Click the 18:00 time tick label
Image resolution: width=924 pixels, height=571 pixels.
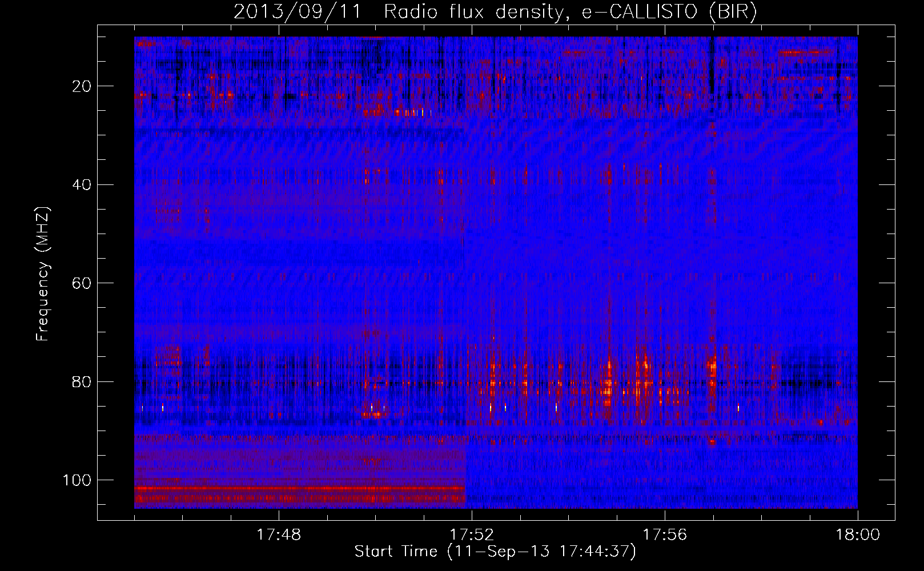click(858, 535)
